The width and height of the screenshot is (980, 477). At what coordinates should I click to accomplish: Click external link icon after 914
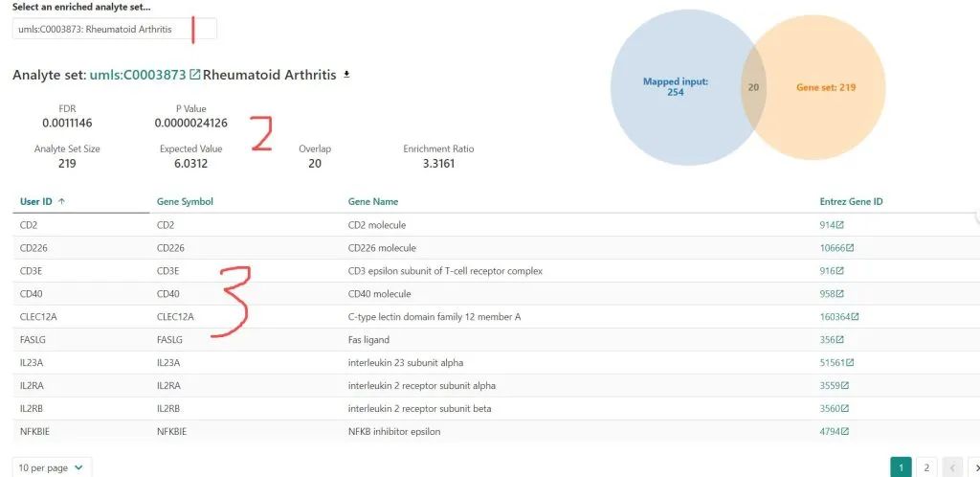coord(839,225)
